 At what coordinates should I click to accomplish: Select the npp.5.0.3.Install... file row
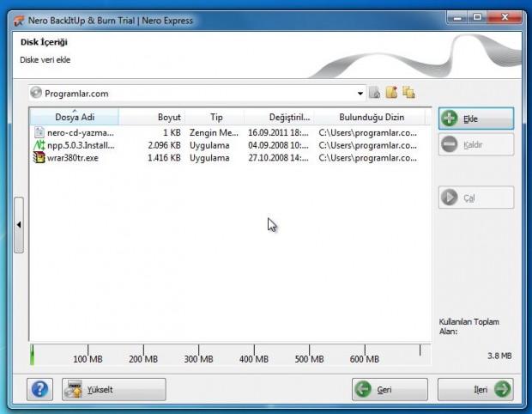click(226, 145)
